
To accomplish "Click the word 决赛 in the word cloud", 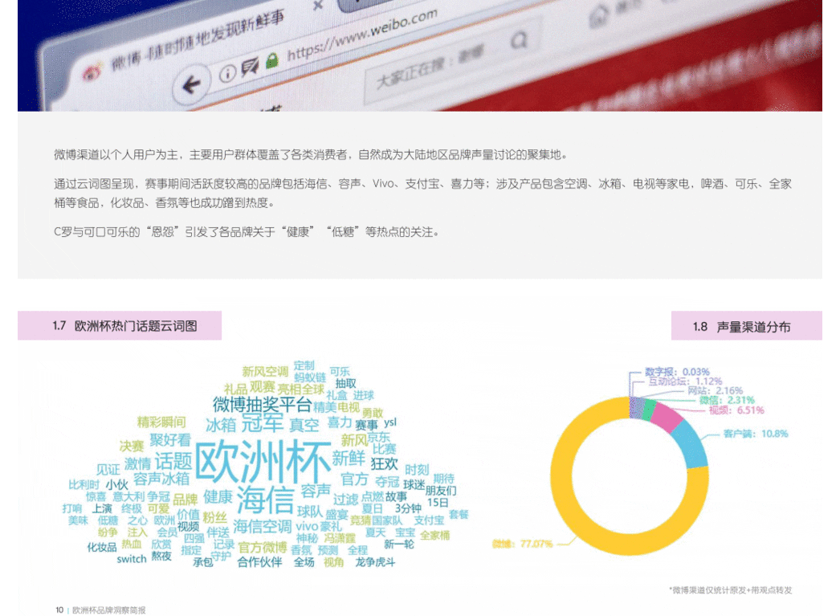I will 131,447.
